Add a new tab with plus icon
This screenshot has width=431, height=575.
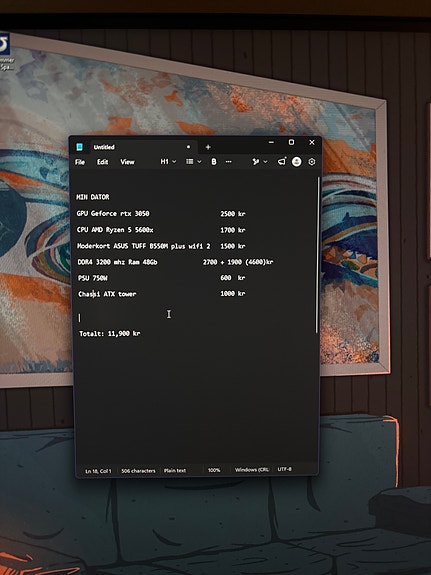coord(208,147)
